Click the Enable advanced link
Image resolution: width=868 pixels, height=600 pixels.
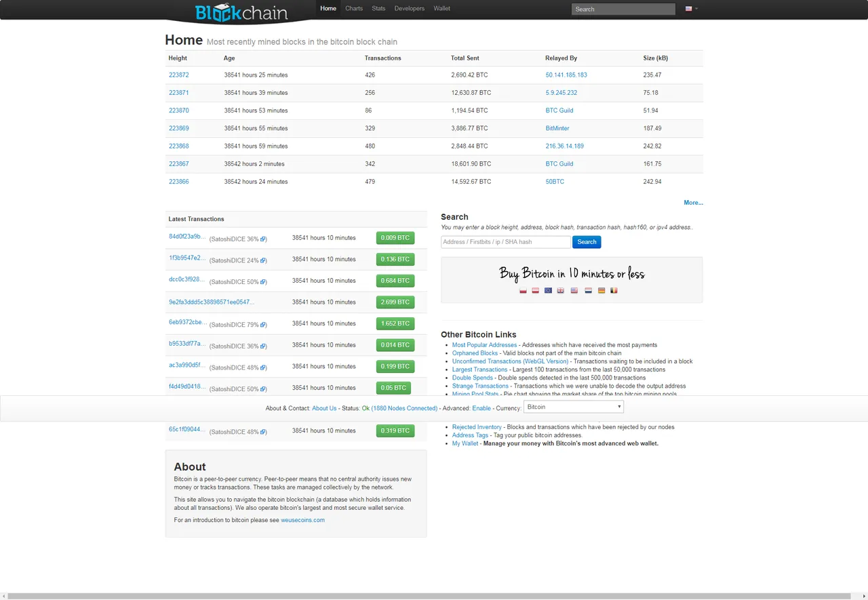481,408
